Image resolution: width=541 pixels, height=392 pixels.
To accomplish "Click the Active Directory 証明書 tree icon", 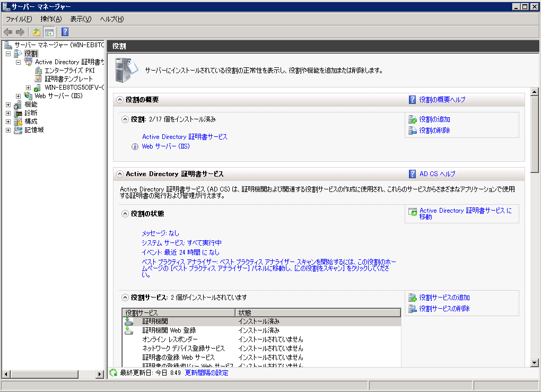I will click(x=28, y=62).
